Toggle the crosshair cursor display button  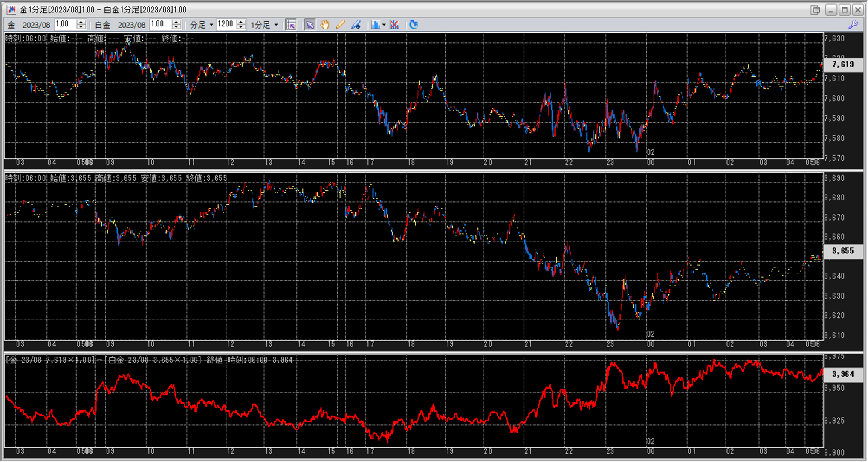[291, 25]
